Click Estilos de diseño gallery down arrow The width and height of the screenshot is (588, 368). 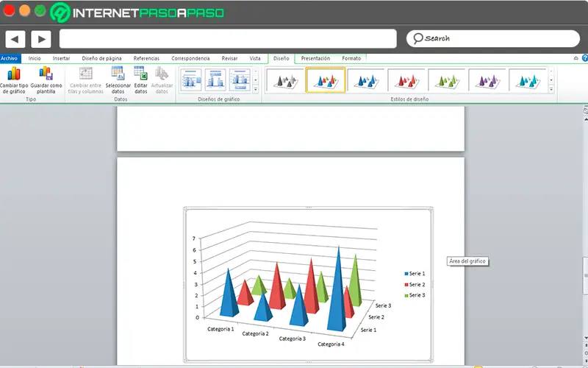[551, 80]
